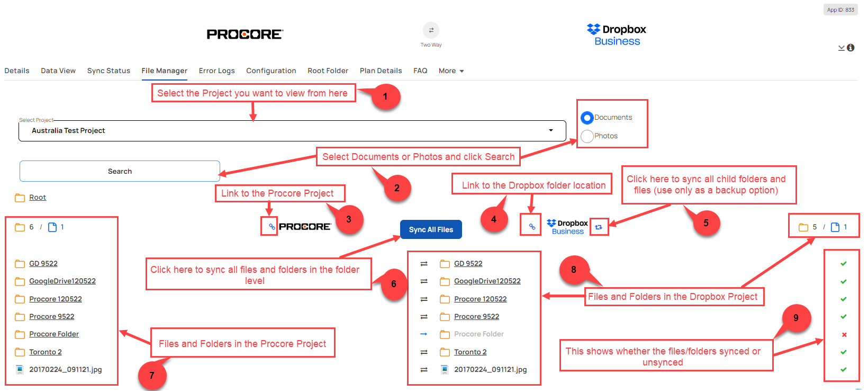The height and width of the screenshot is (391, 868).
Task: Open the FAQ tab
Action: [x=420, y=71]
